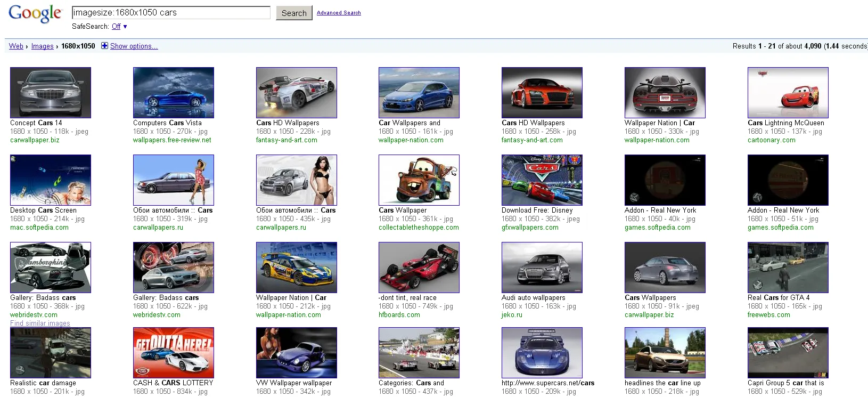Open the SafeSearch Off dropdown

point(119,26)
